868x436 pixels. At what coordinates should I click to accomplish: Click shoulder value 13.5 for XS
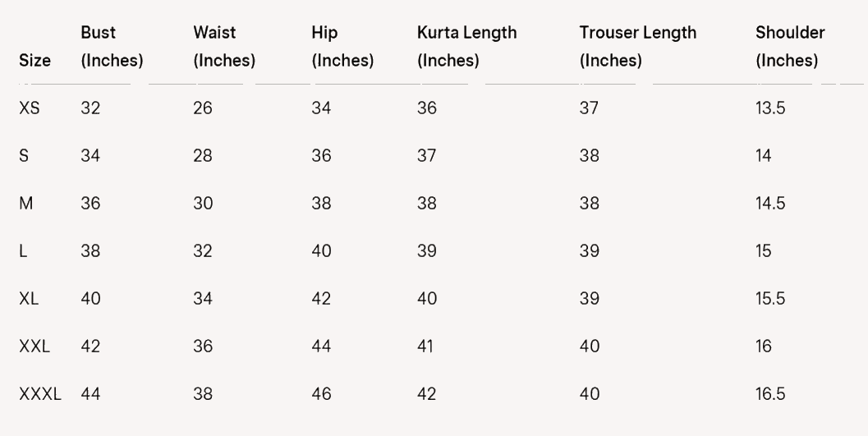[x=770, y=108]
